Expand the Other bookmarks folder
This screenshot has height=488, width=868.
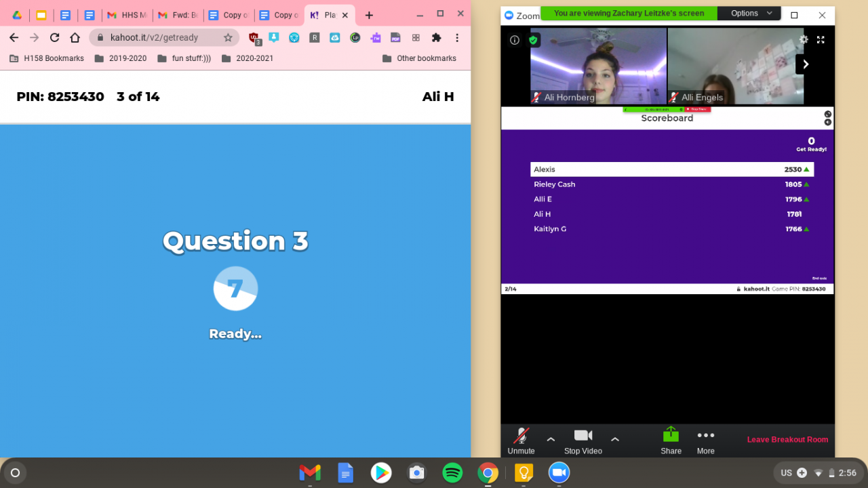[x=419, y=58]
